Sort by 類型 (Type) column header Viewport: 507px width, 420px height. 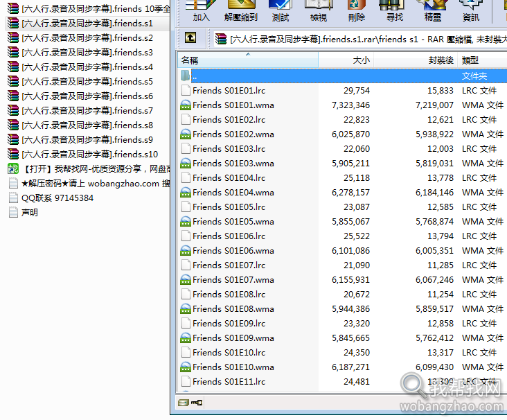click(482, 60)
